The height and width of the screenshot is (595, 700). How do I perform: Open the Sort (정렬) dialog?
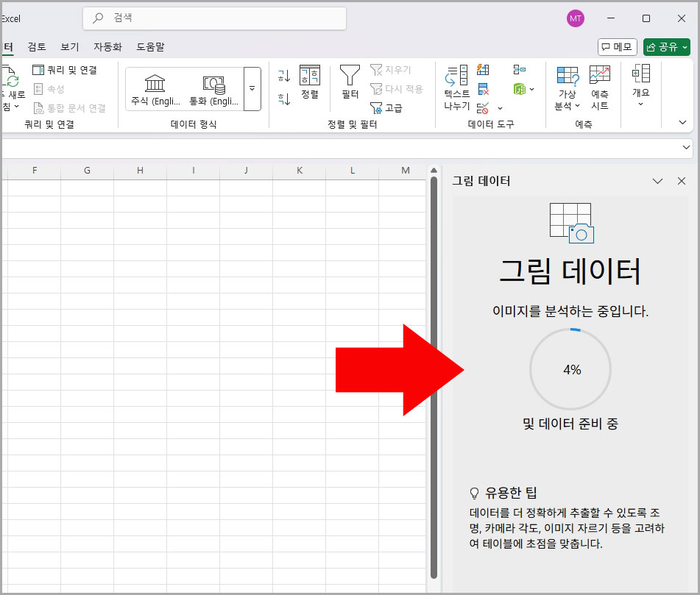click(309, 82)
